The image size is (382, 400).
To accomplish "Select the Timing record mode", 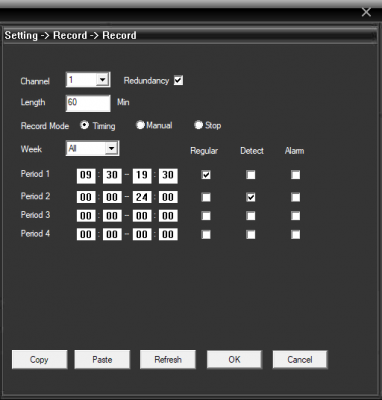I will (x=85, y=125).
